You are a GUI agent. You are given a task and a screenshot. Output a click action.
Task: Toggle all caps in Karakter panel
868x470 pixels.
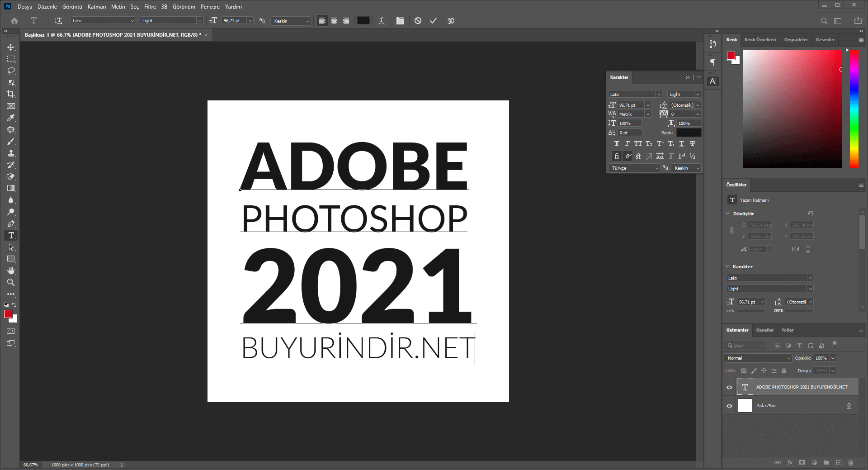coord(638,143)
